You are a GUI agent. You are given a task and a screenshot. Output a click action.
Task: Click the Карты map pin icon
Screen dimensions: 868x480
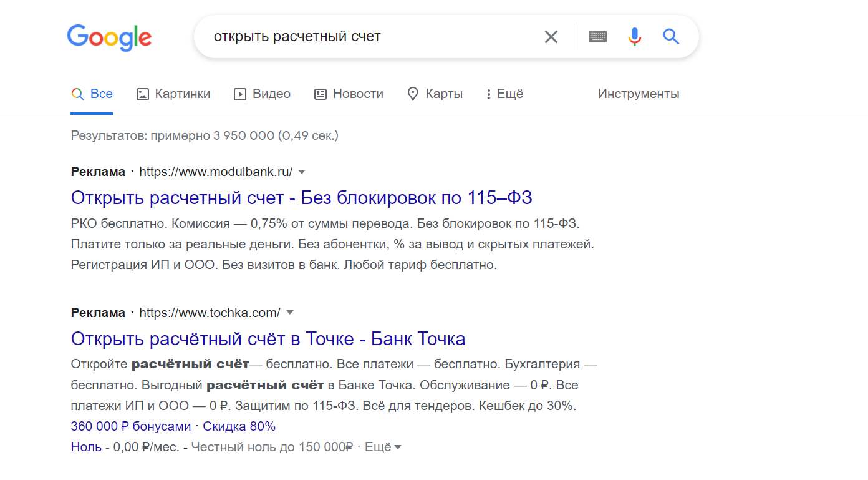(413, 94)
